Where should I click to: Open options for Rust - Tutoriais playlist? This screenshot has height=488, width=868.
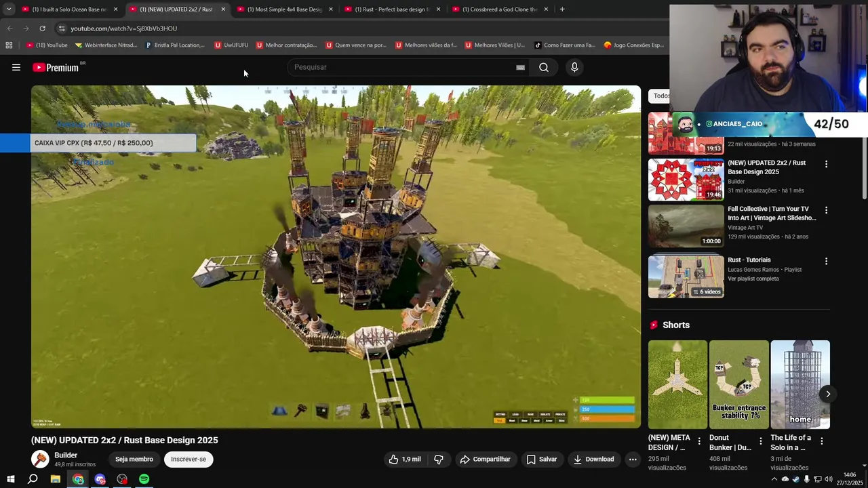click(x=826, y=261)
